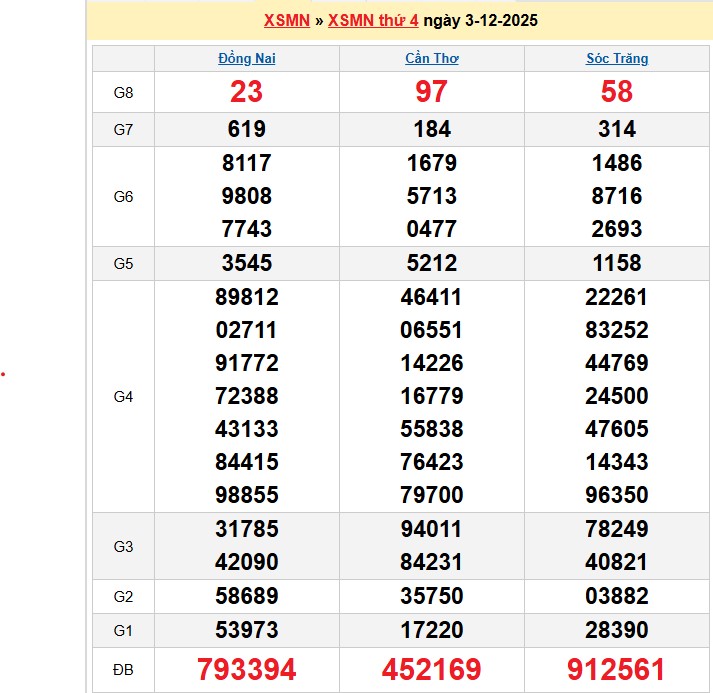Screen dimensions: 713x693
Task: Click the Cần Thơ special prize 452169
Action: coord(432,669)
